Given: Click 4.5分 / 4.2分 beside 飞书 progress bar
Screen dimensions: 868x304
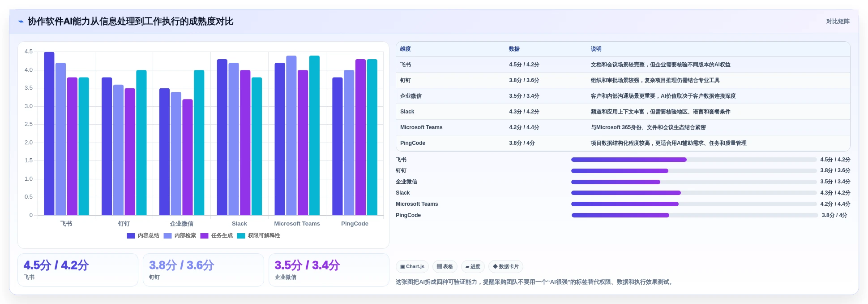Looking at the screenshot, I should click(835, 160).
